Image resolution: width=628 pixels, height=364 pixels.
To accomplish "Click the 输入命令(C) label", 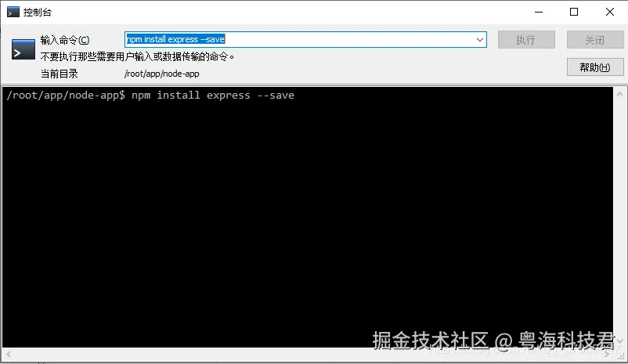I will point(65,40).
